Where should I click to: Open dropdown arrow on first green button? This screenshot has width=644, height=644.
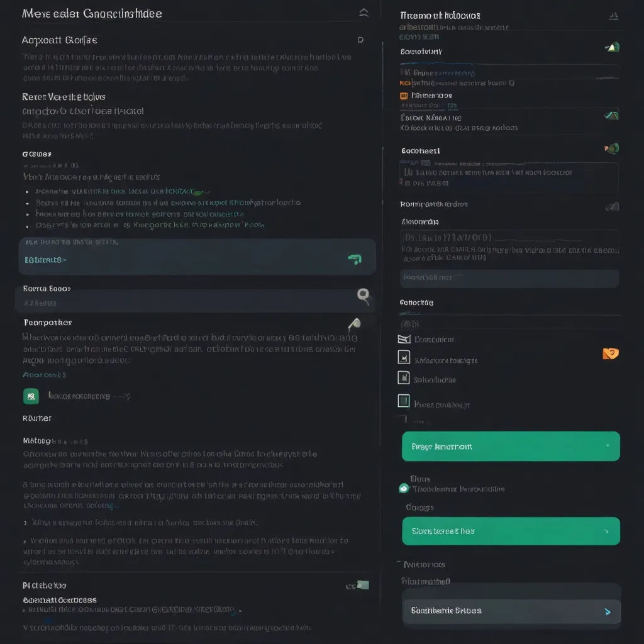[x=607, y=446]
